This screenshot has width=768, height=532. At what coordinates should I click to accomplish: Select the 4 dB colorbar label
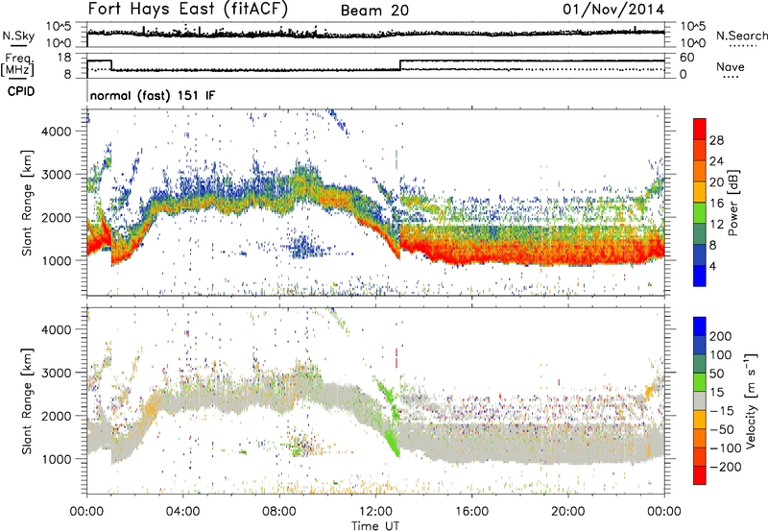714,266
